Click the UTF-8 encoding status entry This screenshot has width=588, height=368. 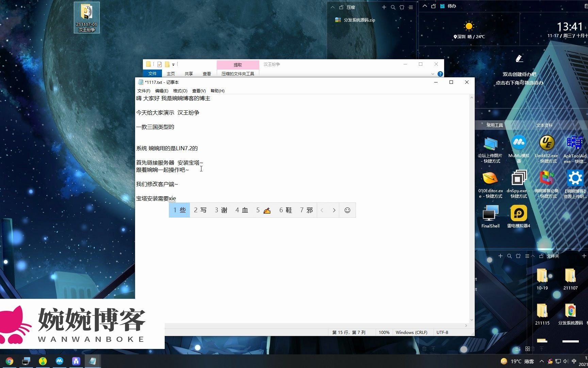(x=442, y=332)
